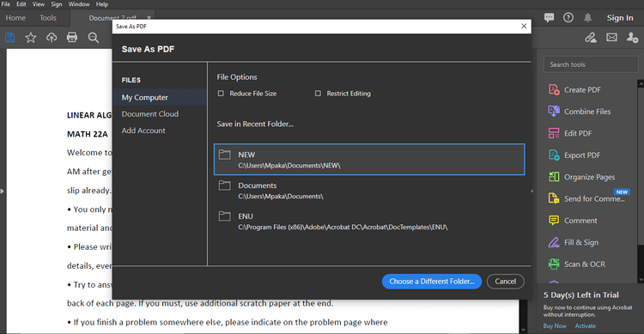Open the Edit menu
The width and height of the screenshot is (644, 334).
point(21,4)
